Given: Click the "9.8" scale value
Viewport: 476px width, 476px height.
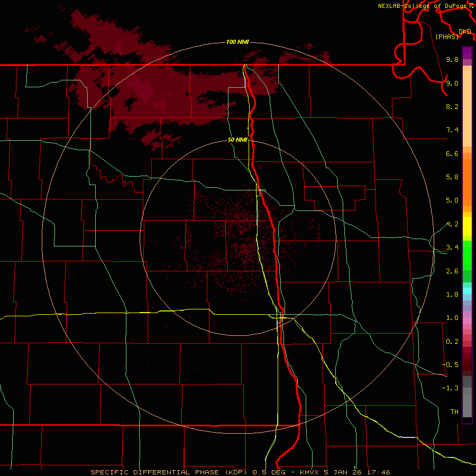Looking at the screenshot, I should pyautogui.click(x=452, y=59).
